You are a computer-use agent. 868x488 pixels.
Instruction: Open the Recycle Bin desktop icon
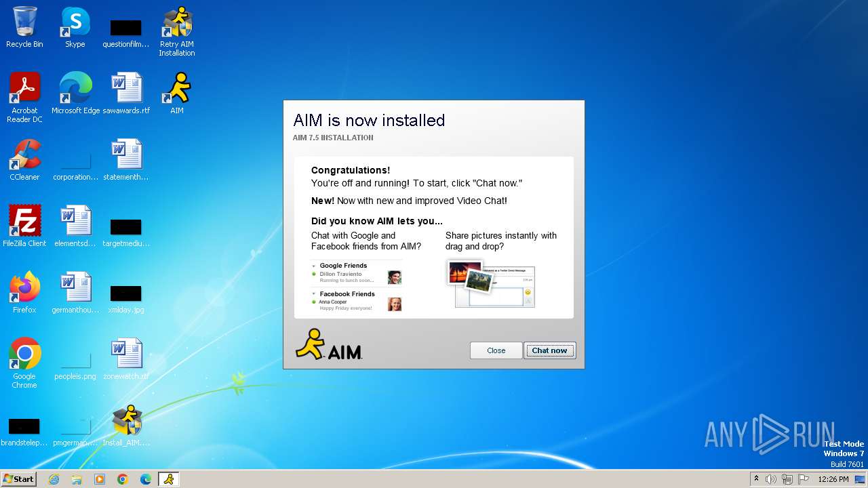24,28
